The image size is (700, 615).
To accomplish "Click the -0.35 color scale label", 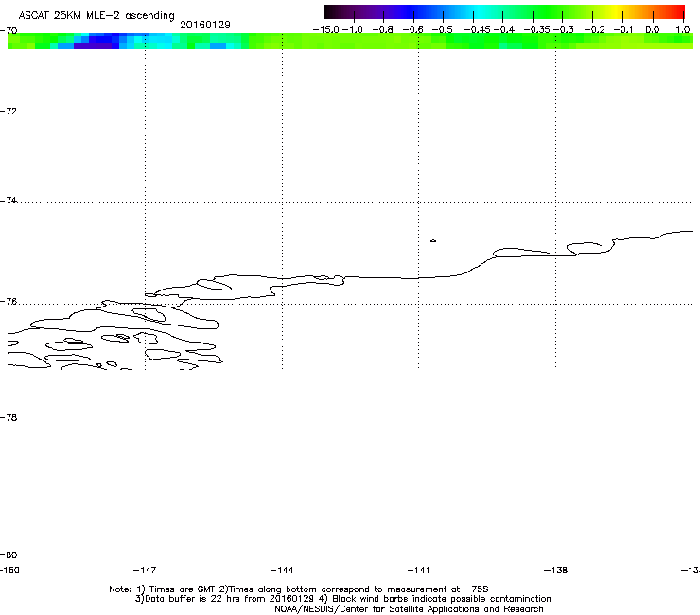I will tap(536, 30).
